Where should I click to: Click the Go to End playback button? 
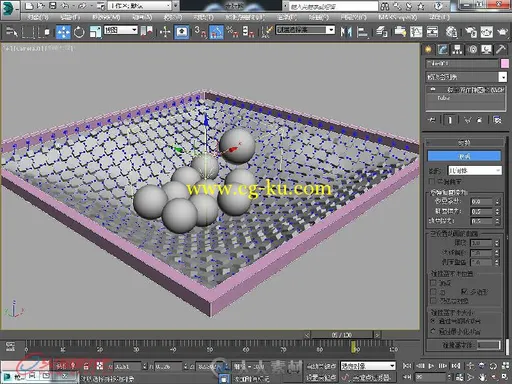[x=455, y=366]
